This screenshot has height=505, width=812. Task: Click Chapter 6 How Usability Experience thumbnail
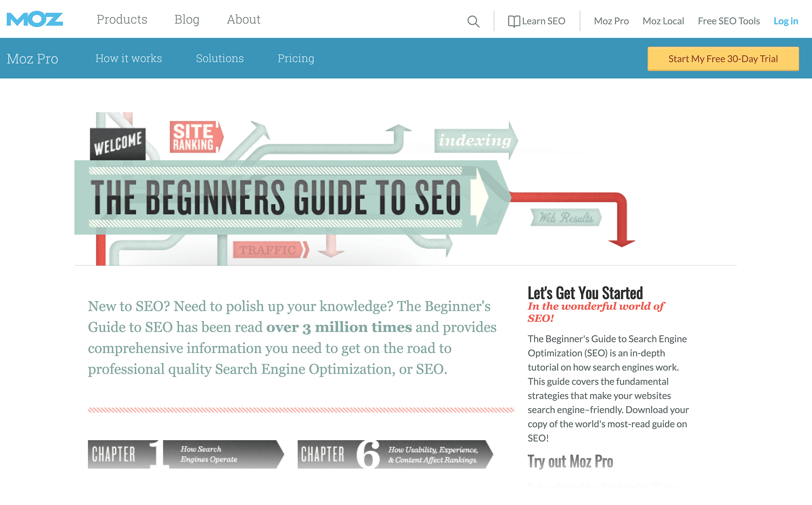pyautogui.click(x=396, y=454)
